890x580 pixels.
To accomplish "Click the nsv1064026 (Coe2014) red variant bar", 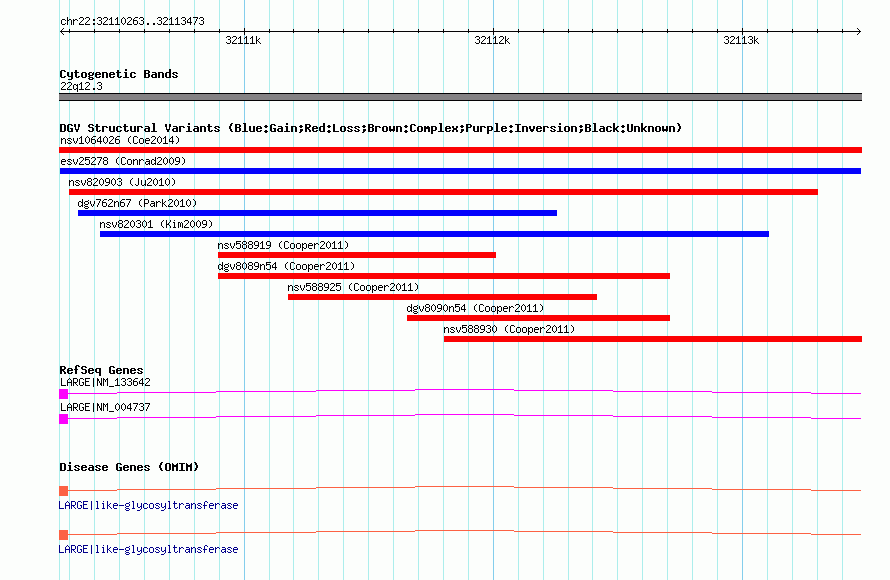I will [460, 150].
